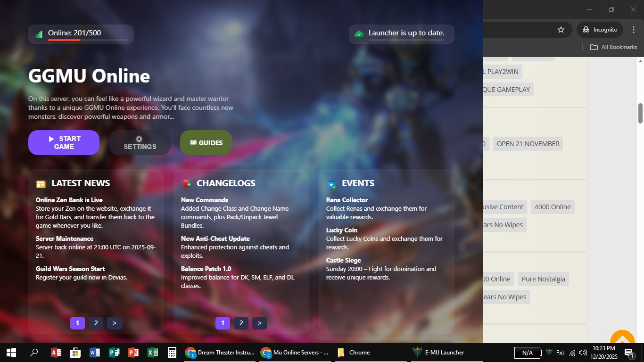Go to page 2 of Changelogs
644x362 pixels.
(x=241, y=323)
